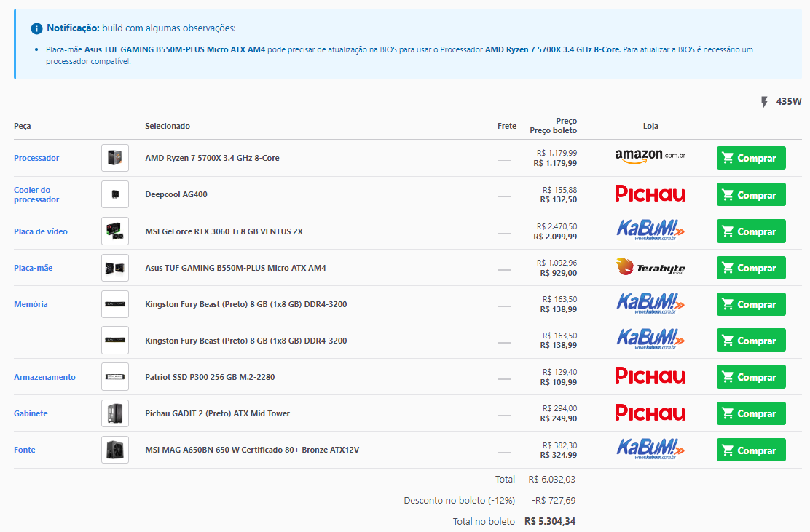Click the Total R$ 6.032,03 value
Image resolution: width=810 pixels, height=532 pixels.
tap(551, 480)
